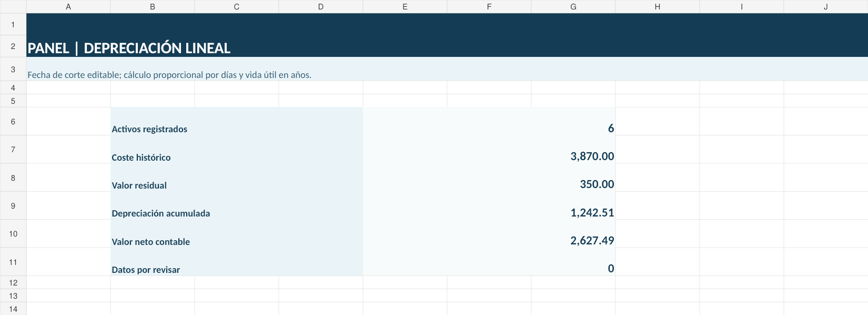The width and height of the screenshot is (868, 315).
Task: Select row 14 header
Action: tap(13, 309)
